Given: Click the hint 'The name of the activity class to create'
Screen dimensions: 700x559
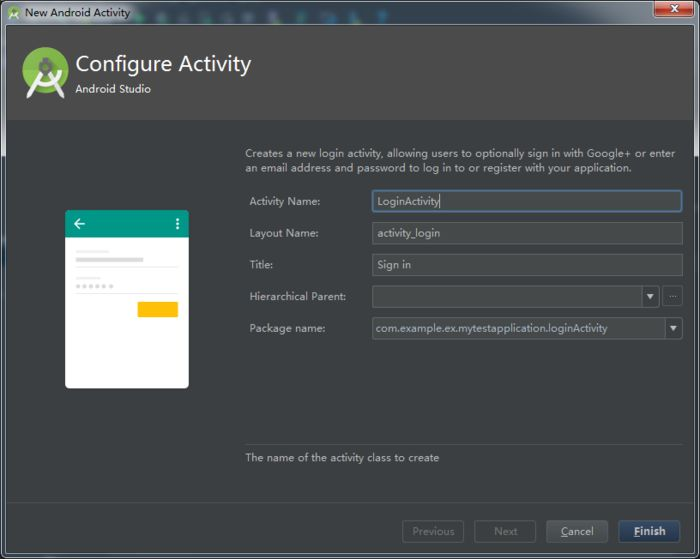Looking at the screenshot, I should tap(342, 458).
